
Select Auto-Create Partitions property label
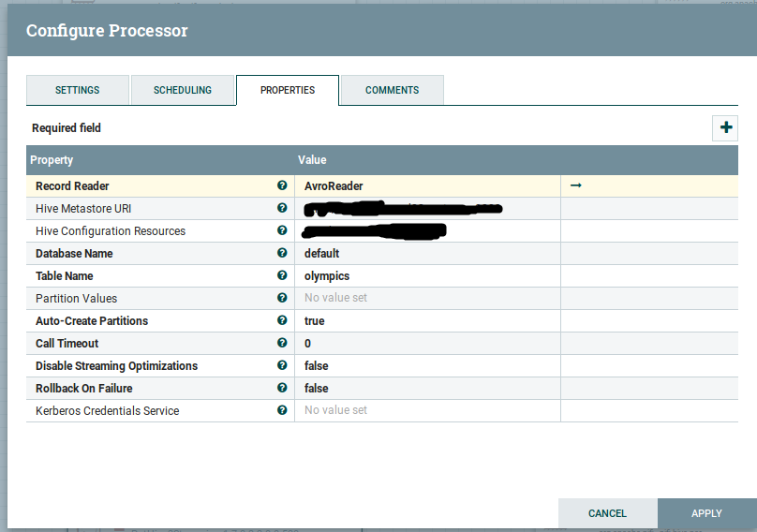pyautogui.click(x=92, y=320)
